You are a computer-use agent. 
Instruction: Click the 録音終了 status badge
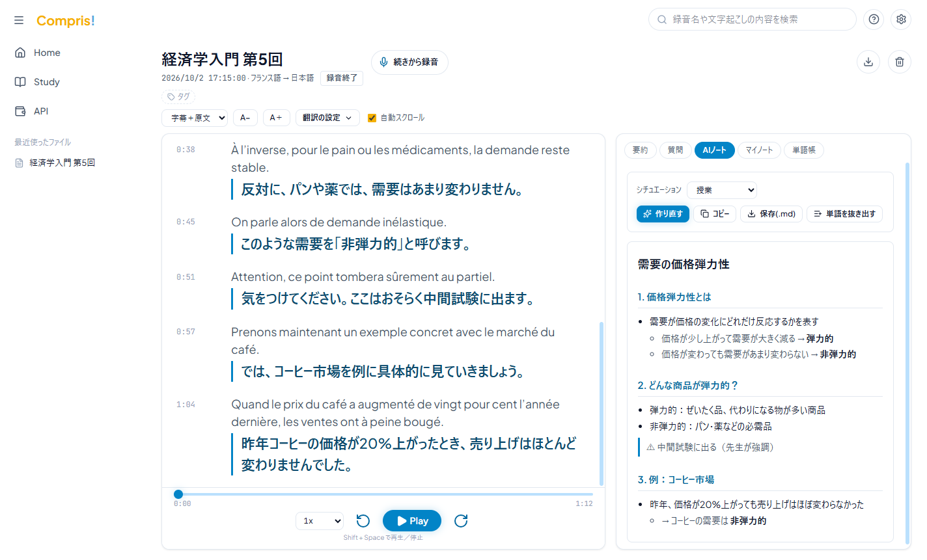coord(342,78)
